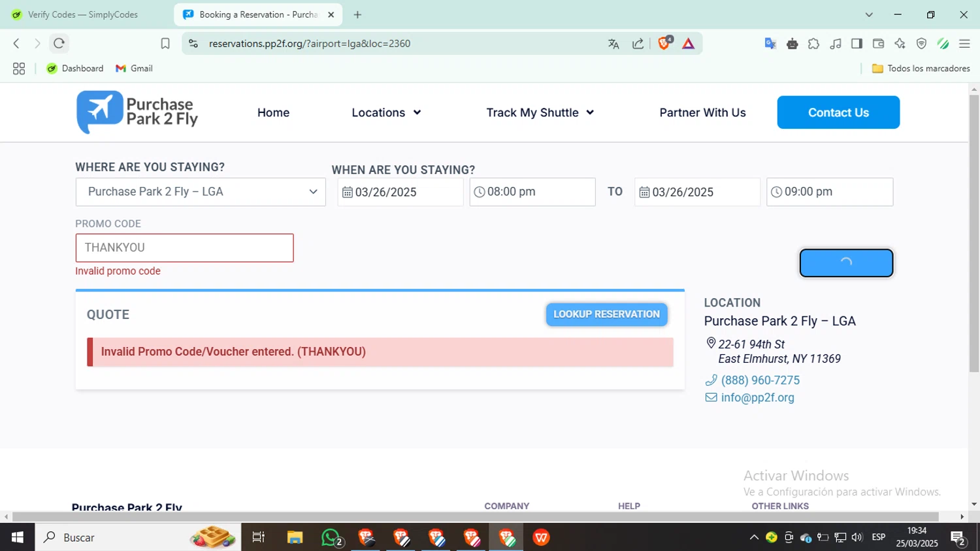The height and width of the screenshot is (551, 980).
Task: Click the Purchase Park 2 Fly logo
Action: [x=137, y=112]
